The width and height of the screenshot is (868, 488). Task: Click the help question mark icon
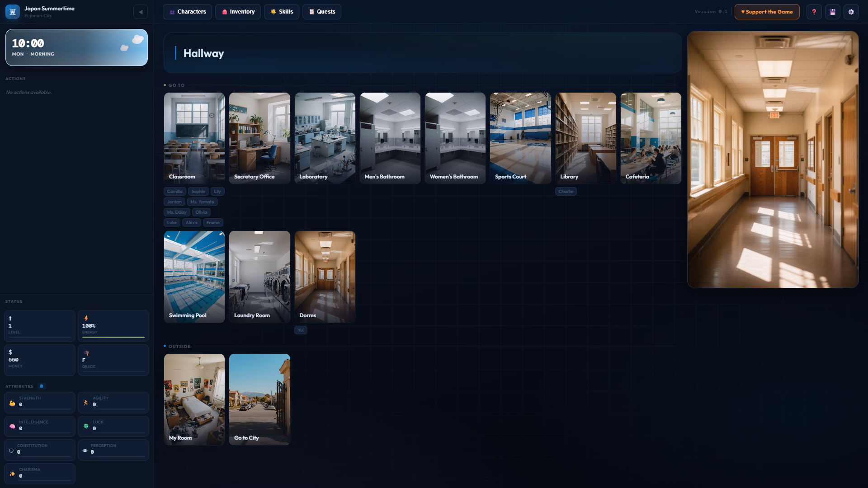[814, 12]
